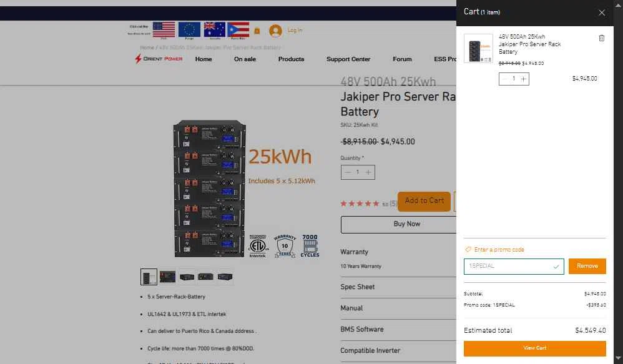Click the Enter a promo code link
Screen dimensions: 623x364
coord(499,250)
